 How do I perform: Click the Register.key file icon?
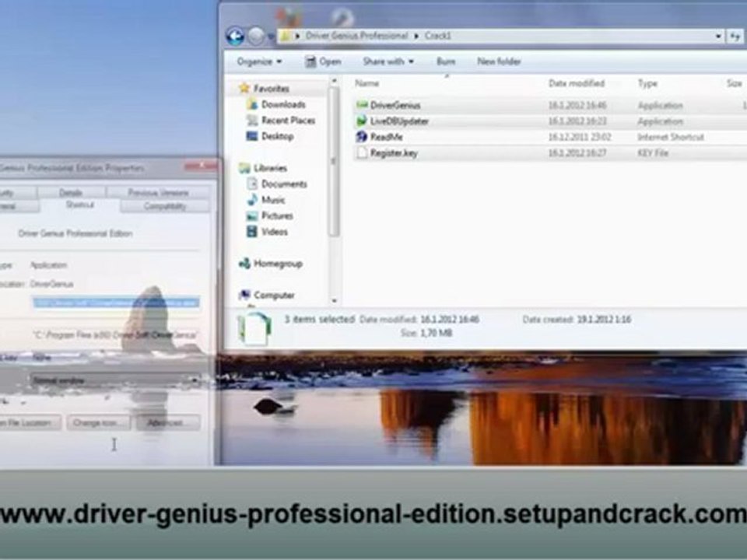(x=362, y=153)
